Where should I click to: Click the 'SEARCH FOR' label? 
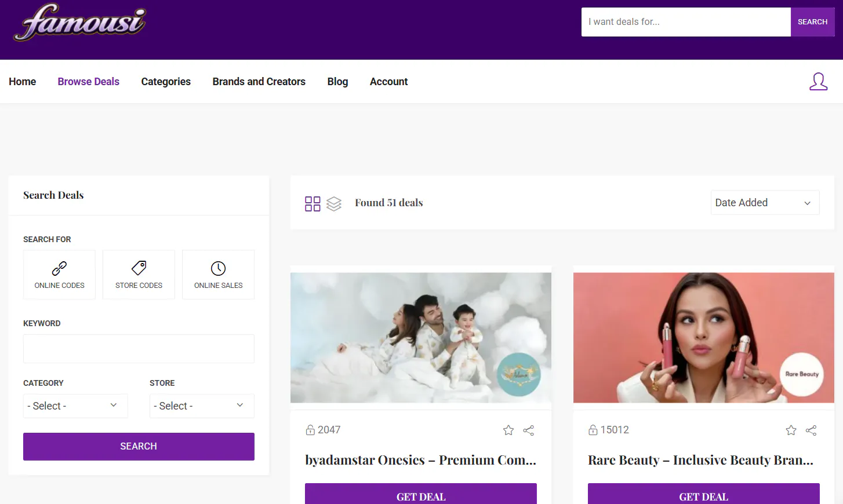pos(47,239)
